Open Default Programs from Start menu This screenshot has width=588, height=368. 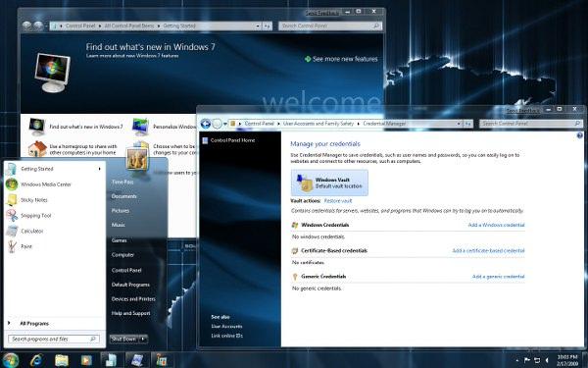130,285
